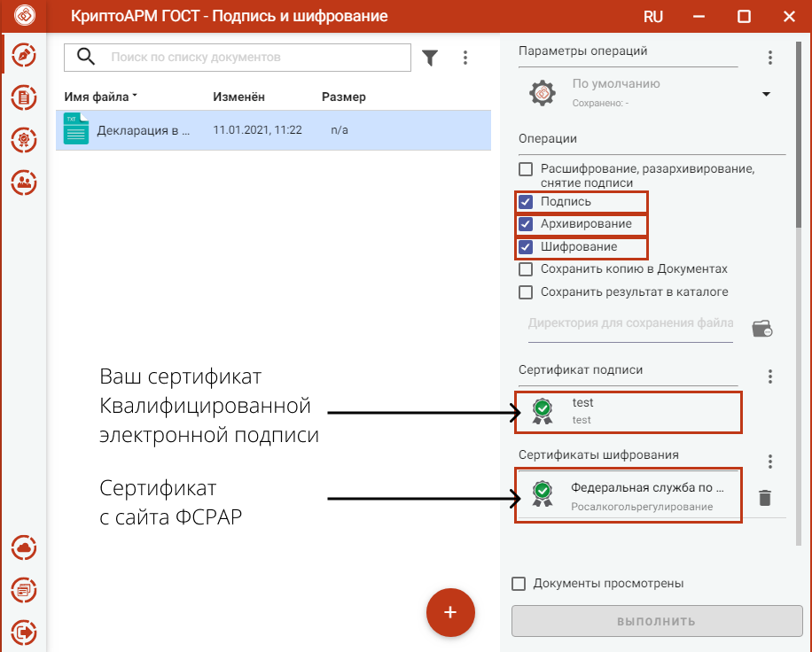Expand the По умолчанию settings dropdown
The image size is (812, 652).
[767, 94]
